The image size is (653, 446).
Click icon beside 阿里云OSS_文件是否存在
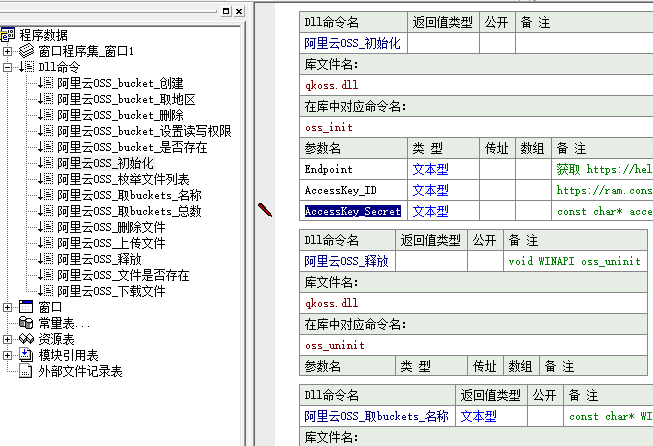[x=46, y=275]
